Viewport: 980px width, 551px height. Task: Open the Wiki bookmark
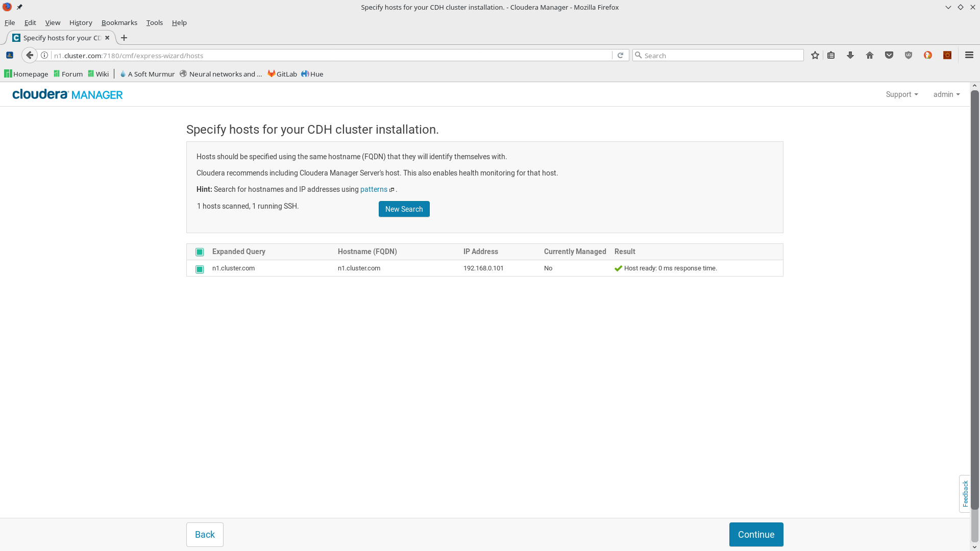pyautogui.click(x=98, y=74)
